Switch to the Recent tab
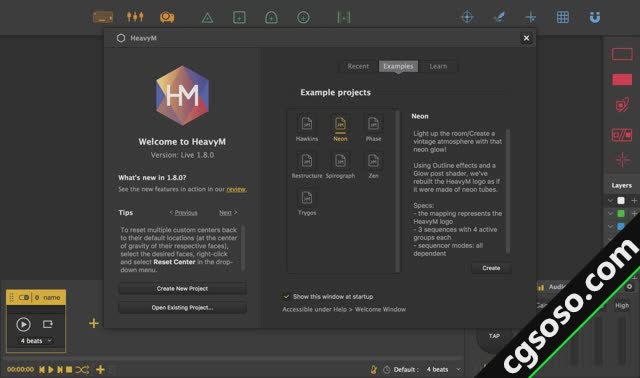Viewport: 640px width, 378px height. 358,66
